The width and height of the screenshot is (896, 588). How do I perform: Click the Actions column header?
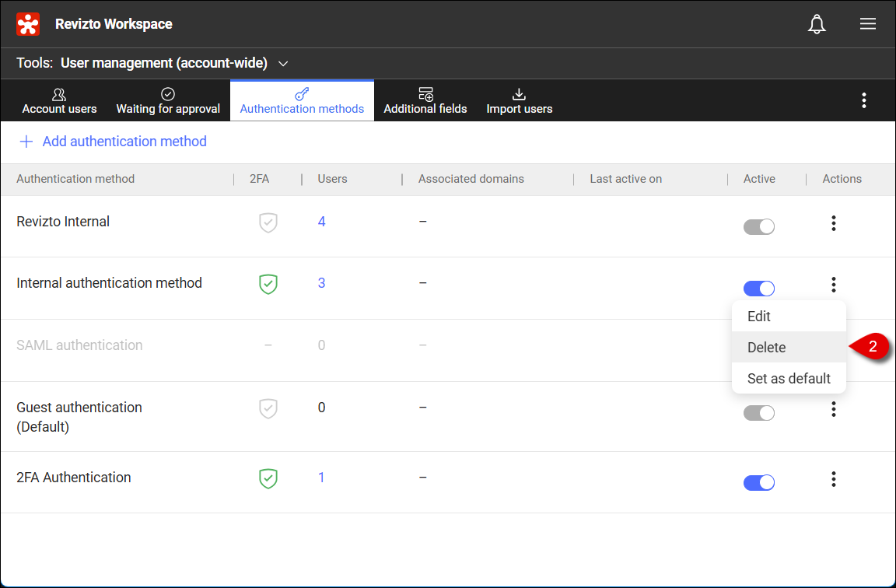point(842,179)
